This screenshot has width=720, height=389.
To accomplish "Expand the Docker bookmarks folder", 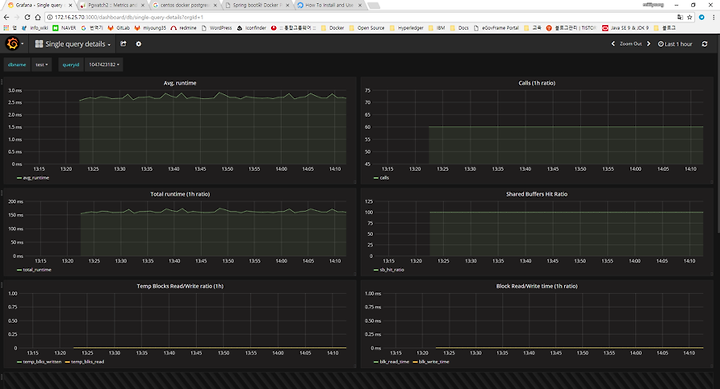I will 332,28.
